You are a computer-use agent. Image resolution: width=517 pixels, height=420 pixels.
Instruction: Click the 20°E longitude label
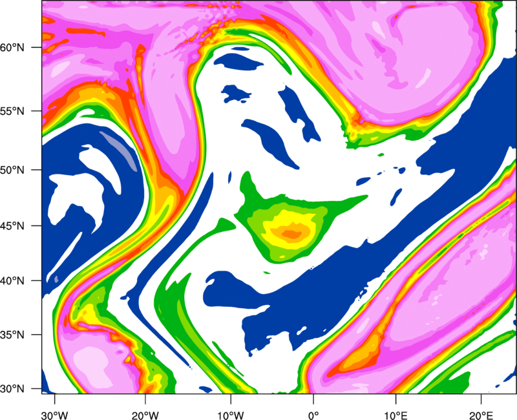click(x=481, y=415)
